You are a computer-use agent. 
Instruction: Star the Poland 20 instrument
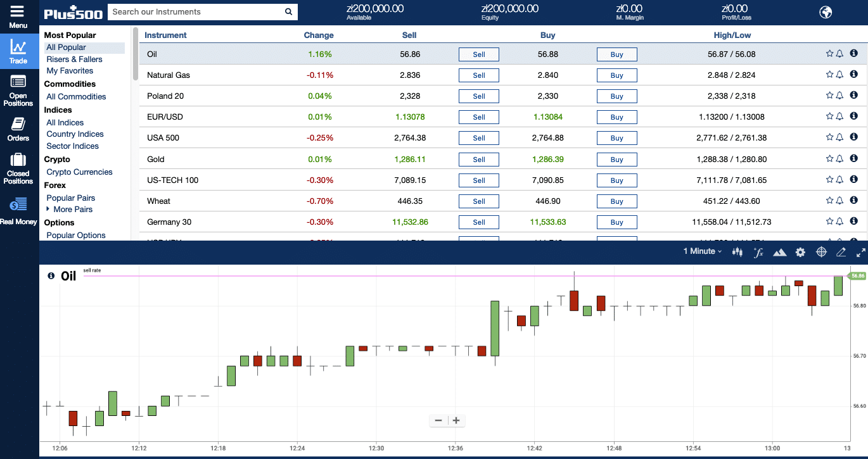[829, 96]
